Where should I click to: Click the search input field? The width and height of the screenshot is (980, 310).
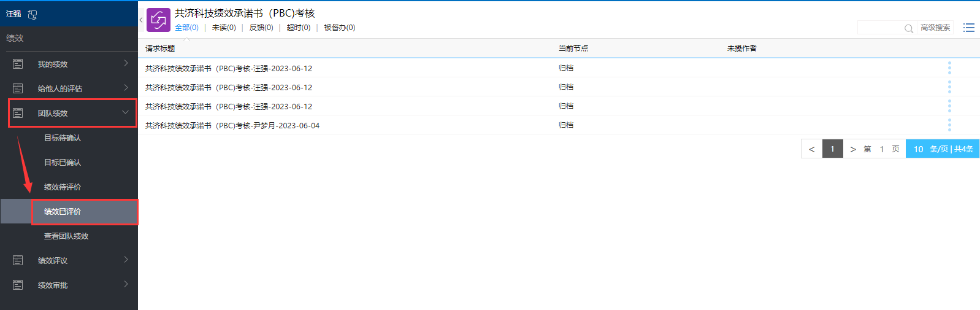[x=880, y=28]
